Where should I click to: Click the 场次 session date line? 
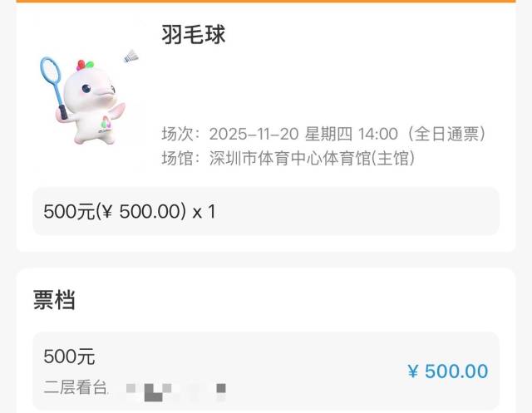click(323, 134)
